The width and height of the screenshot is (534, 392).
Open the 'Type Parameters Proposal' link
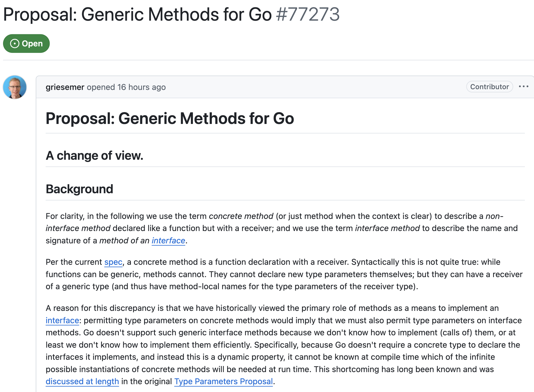coord(223,381)
